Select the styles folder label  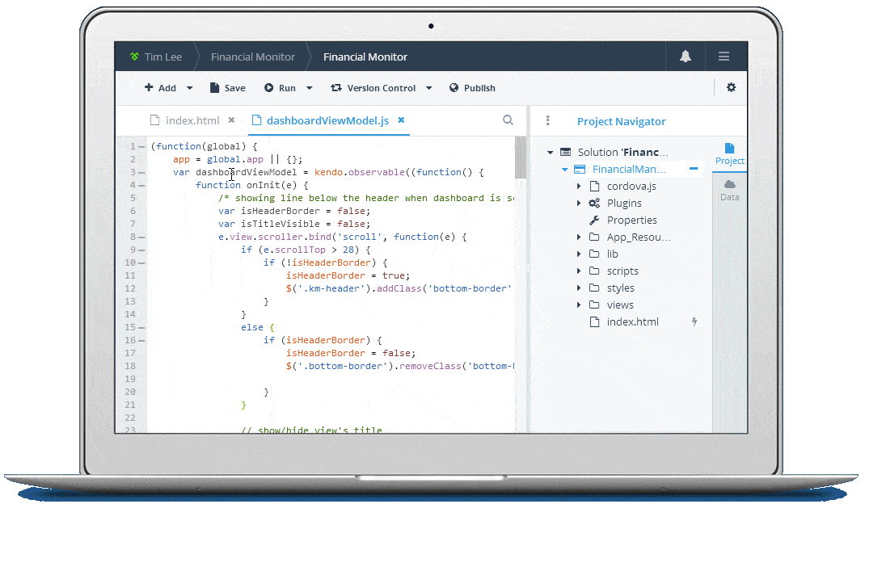(x=620, y=288)
